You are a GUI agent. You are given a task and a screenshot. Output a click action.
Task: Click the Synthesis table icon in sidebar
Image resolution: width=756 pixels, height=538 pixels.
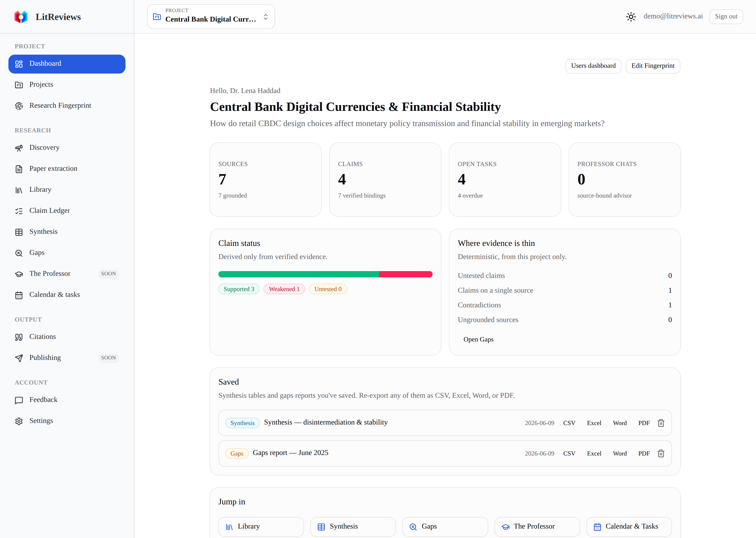coord(19,232)
